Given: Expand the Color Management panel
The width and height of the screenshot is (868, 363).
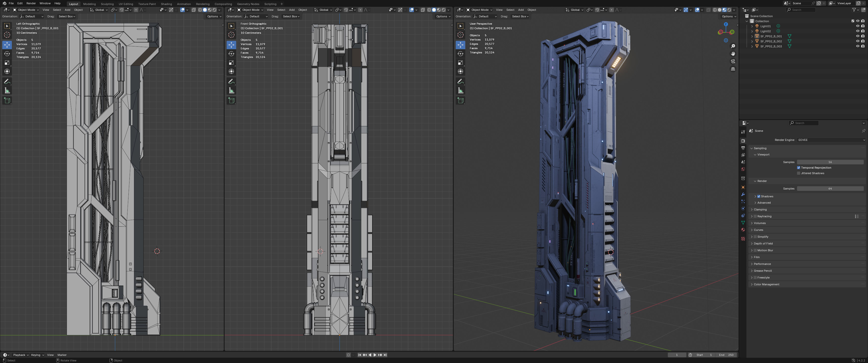Looking at the screenshot, I should (767, 284).
